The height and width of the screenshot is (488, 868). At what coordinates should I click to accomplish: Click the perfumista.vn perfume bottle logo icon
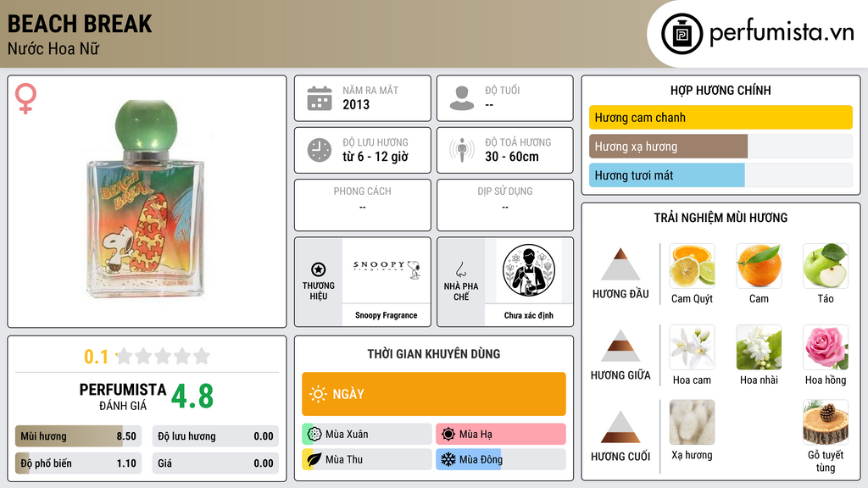tap(682, 34)
